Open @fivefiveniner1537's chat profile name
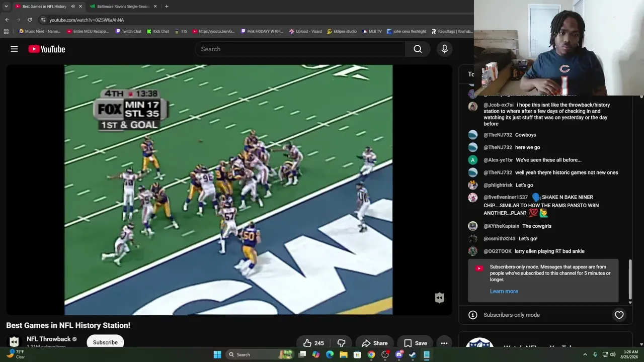Image resolution: width=644 pixels, height=362 pixels. pyautogui.click(x=506, y=197)
